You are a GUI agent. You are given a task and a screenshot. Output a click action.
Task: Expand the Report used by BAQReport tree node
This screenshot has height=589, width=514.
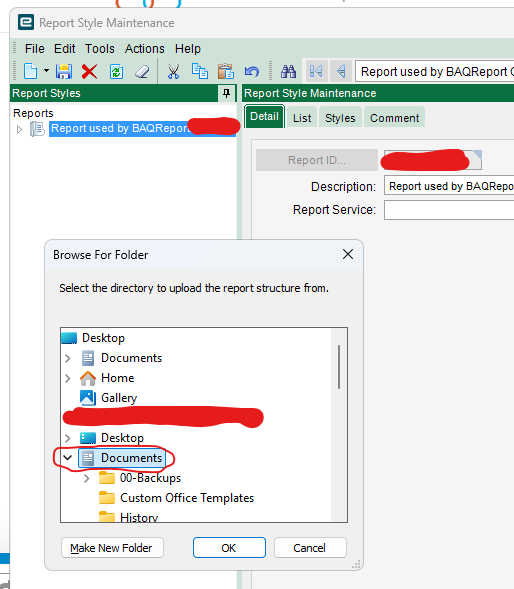pos(19,130)
